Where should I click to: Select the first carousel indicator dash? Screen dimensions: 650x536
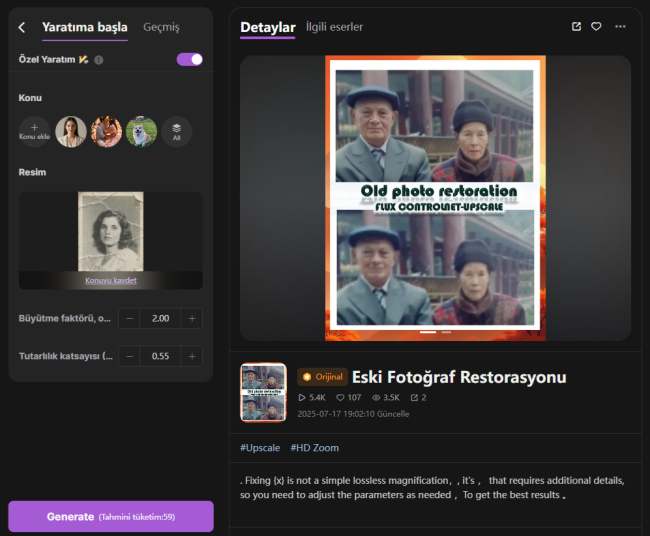click(x=428, y=332)
